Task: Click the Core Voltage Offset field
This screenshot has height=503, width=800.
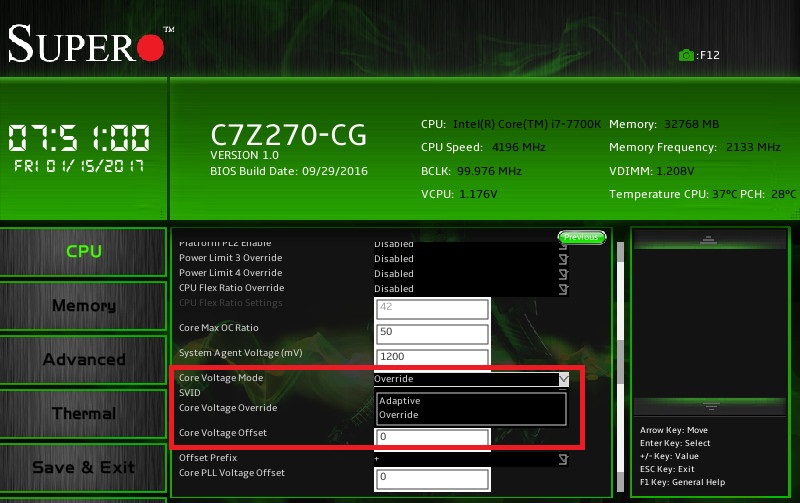Action: coord(432,438)
